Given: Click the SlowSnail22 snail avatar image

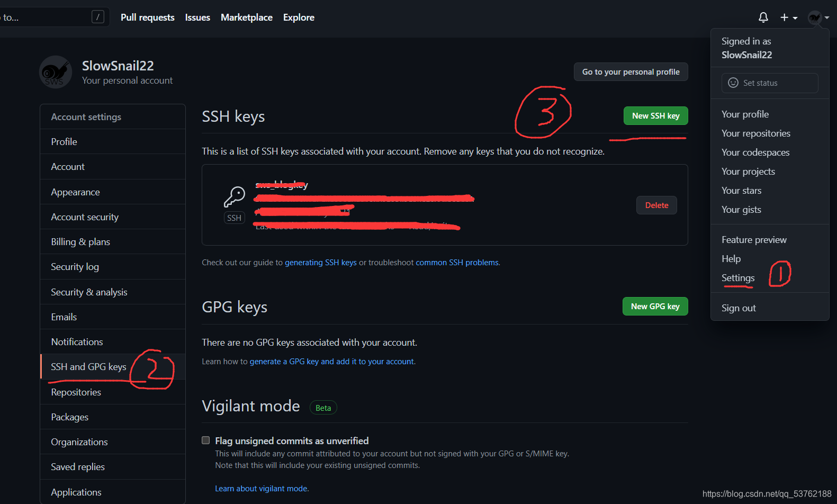Looking at the screenshot, I should pyautogui.click(x=56, y=72).
